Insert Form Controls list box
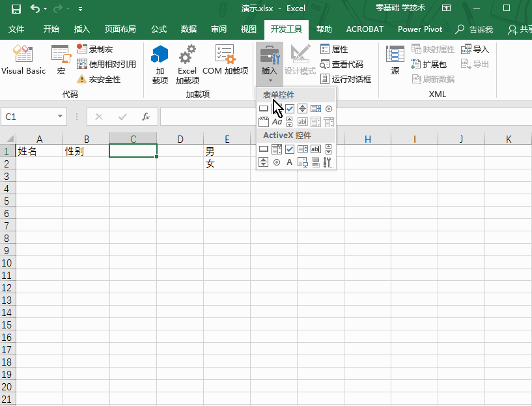 (316, 109)
